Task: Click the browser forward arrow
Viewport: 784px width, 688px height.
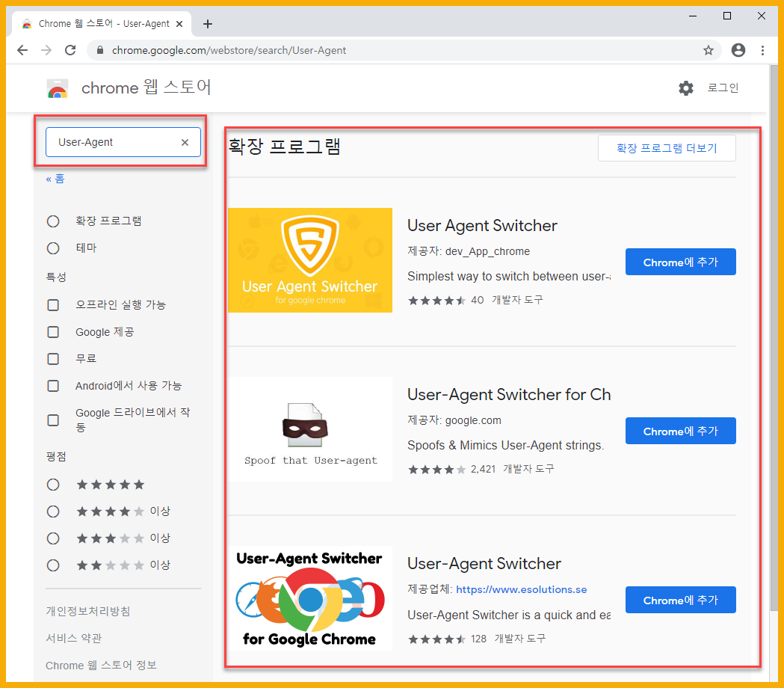Action: pyautogui.click(x=46, y=50)
